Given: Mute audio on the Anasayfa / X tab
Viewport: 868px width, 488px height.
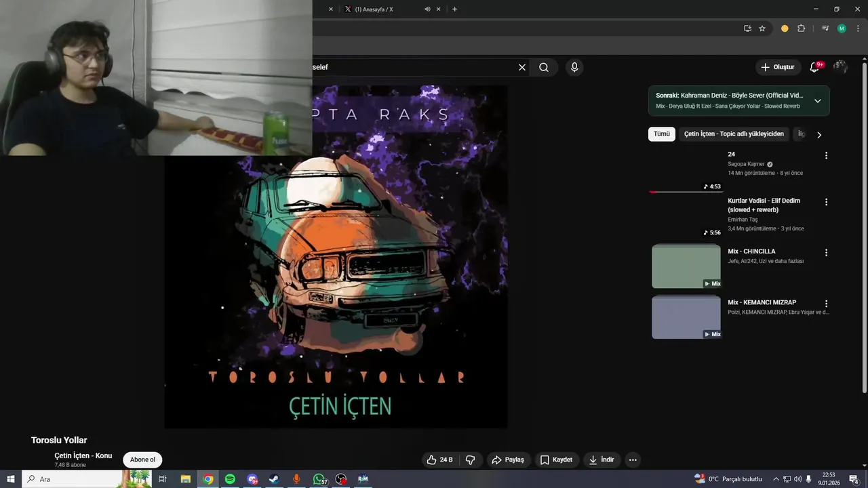Looking at the screenshot, I should [427, 9].
